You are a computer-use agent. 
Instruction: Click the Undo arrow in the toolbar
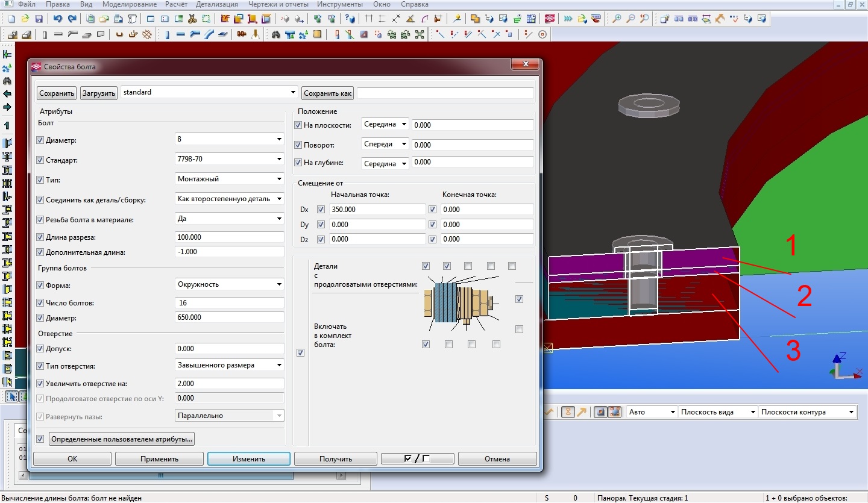click(58, 19)
